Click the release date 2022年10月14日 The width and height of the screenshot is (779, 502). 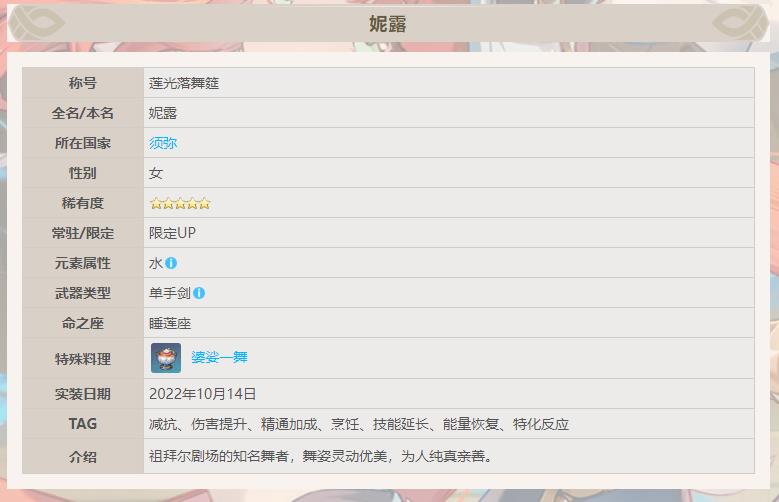coord(203,394)
